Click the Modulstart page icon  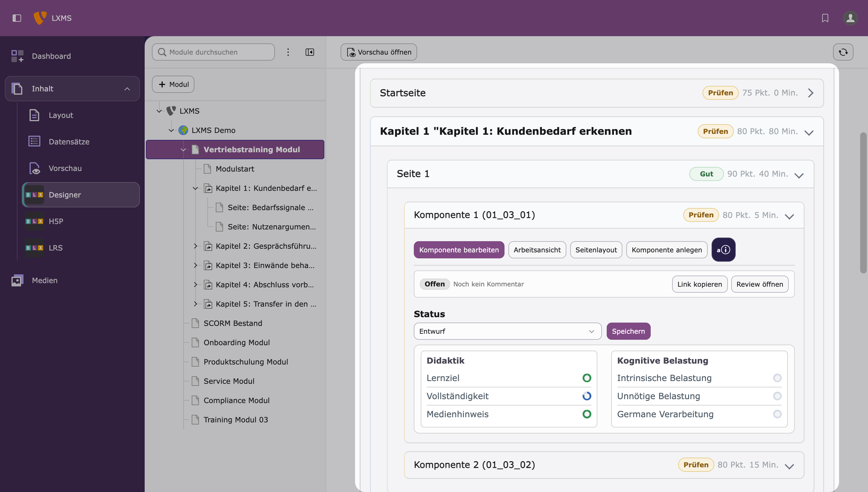coord(207,169)
